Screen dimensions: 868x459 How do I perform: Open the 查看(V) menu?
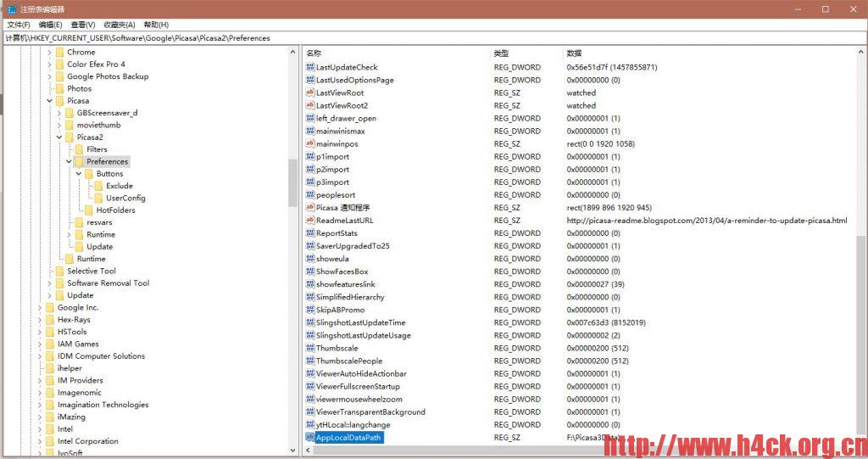click(82, 25)
